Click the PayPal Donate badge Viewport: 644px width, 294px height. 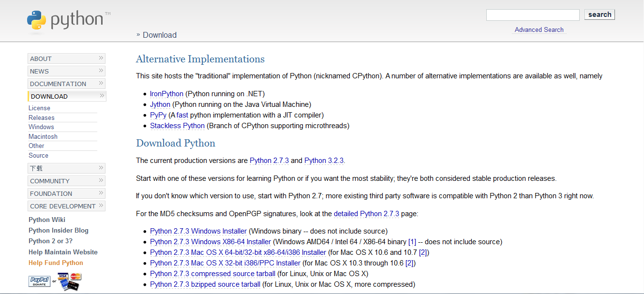pyautogui.click(x=40, y=282)
